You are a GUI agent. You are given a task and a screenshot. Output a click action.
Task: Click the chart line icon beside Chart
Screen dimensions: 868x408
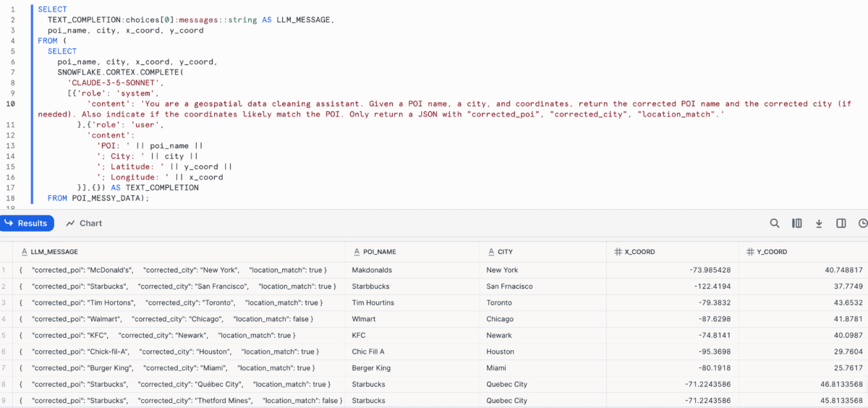(x=70, y=224)
